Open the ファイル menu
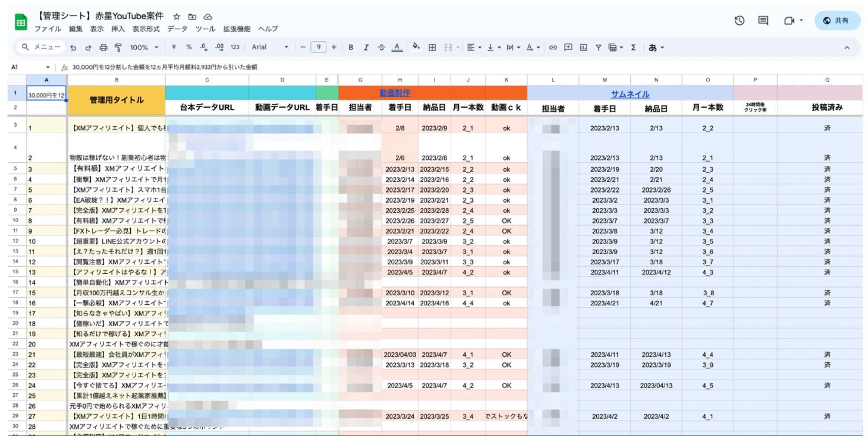Screen dimensions: 868x440 click(x=48, y=29)
